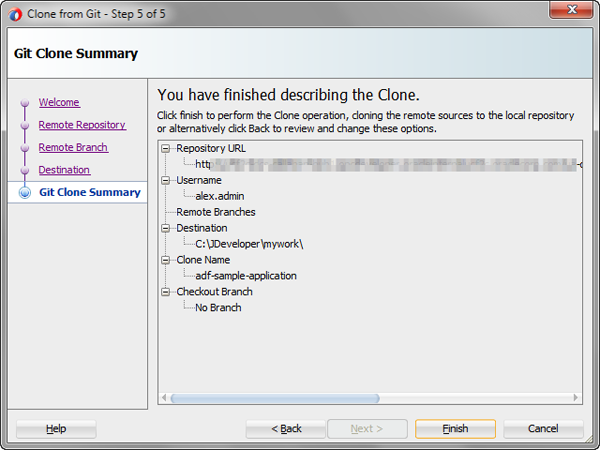Navigate to the Destination step
Image resolution: width=600 pixels, height=450 pixels.
tap(64, 170)
